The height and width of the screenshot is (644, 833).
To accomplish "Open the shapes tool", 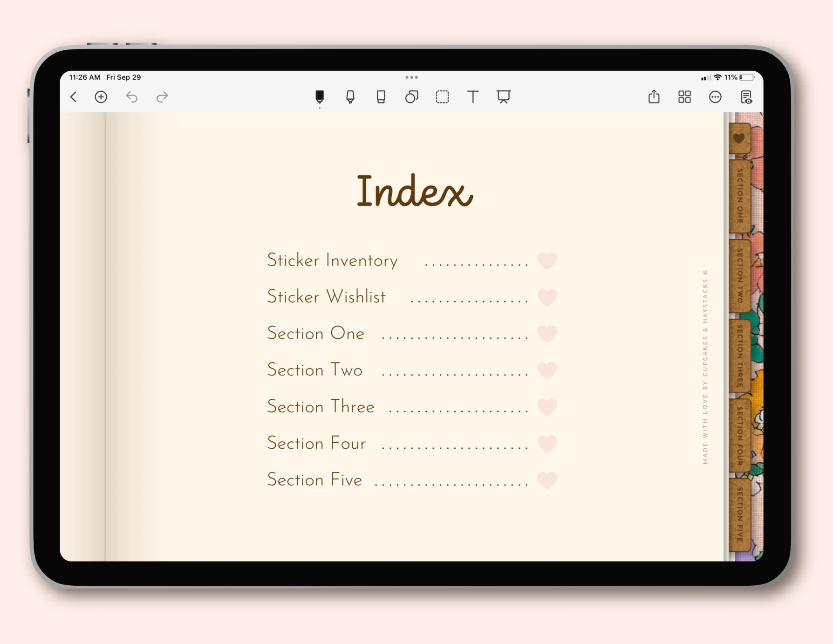I will coord(411,97).
